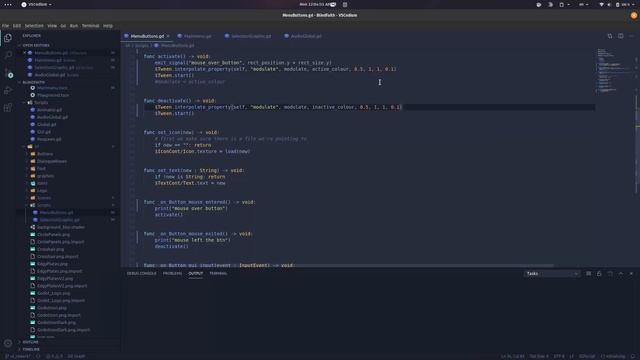This screenshot has height=360, width=640.
Task: Open the Edit menu
Action: pyautogui.click(x=17, y=26)
